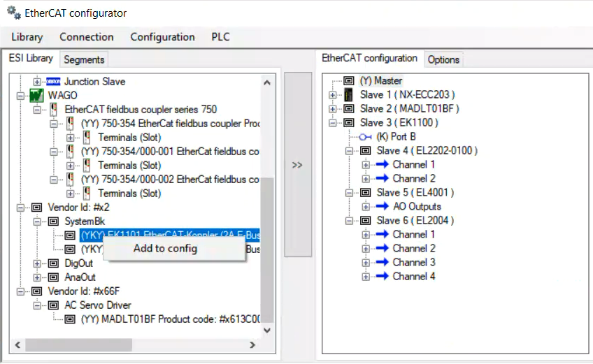The image size is (593, 364).
Task: Choose Add to config from context menu
Action: coord(165,249)
